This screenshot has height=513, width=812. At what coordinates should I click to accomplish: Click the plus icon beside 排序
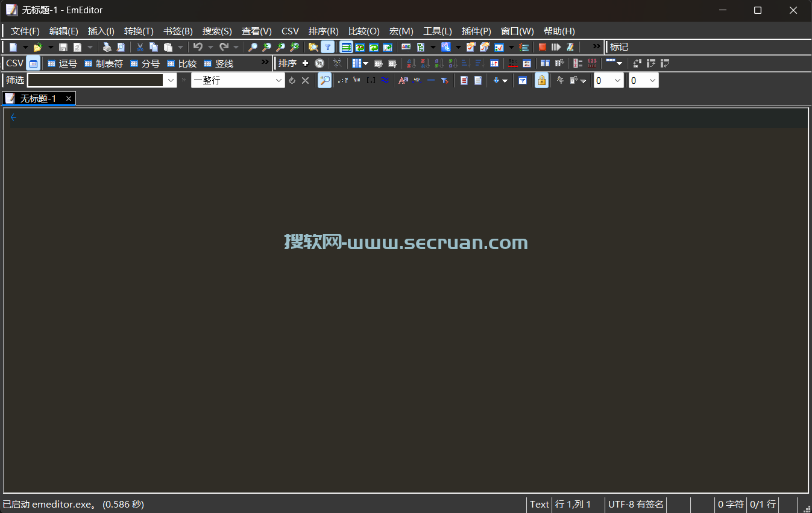[306, 63]
